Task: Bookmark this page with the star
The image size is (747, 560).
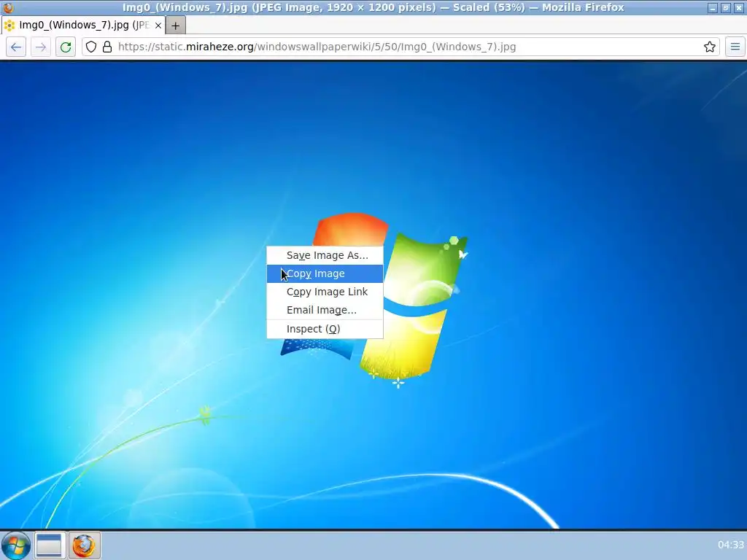Action: (709, 47)
